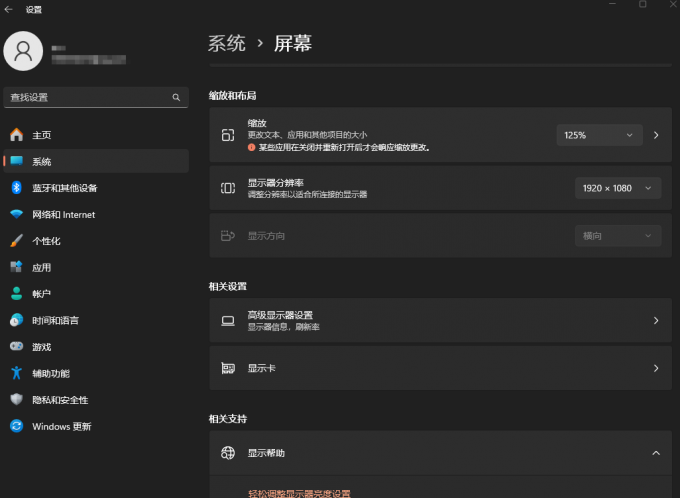Open the 125% scale dropdown
The height and width of the screenshot is (498, 680).
[599, 135]
